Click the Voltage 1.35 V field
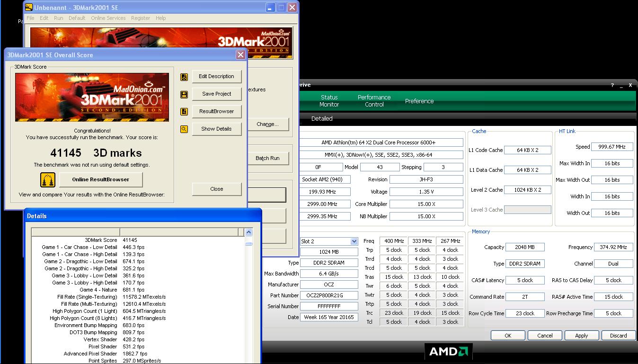Screen dimensions: 638x364 point(426,192)
